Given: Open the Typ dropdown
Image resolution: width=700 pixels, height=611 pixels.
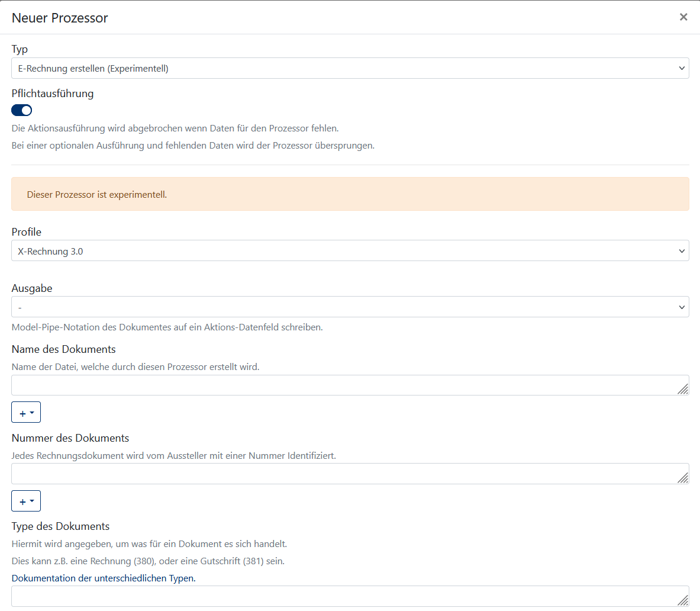Looking at the screenshot, I should click(350, 68).
